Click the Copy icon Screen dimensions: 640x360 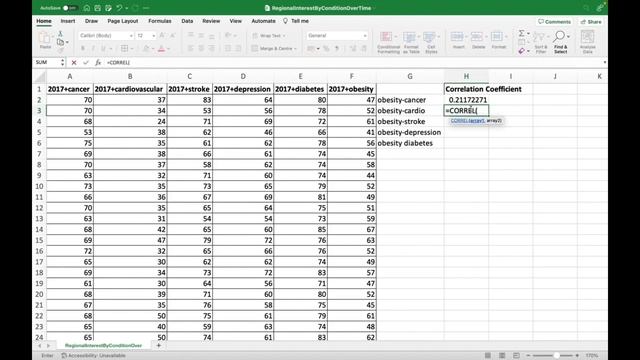60,42
